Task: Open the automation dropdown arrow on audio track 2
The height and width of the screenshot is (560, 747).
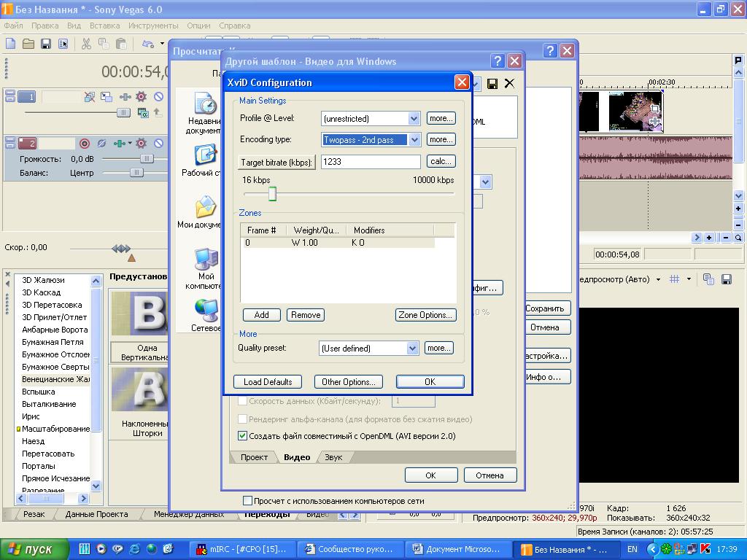Action: tap(130, 143)
